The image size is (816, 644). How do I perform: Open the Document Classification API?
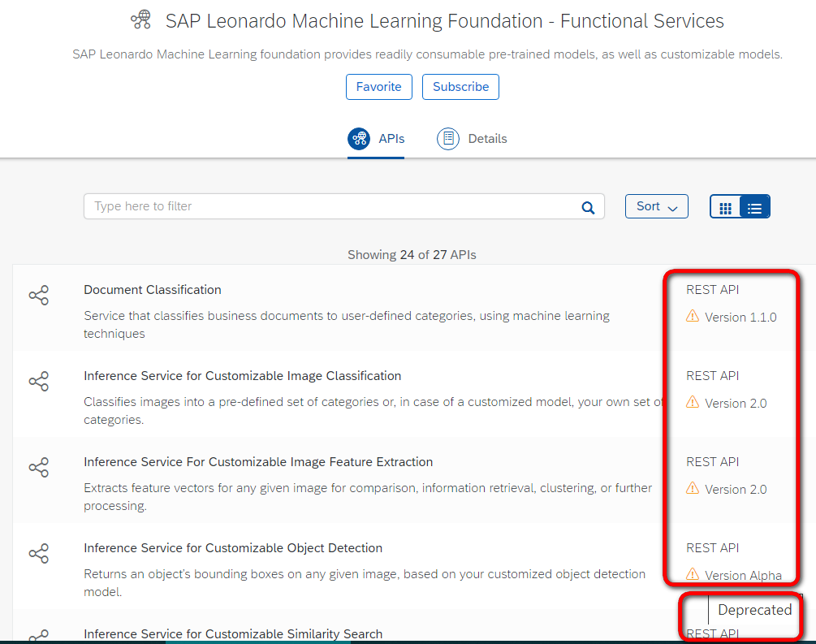point(153,289)
